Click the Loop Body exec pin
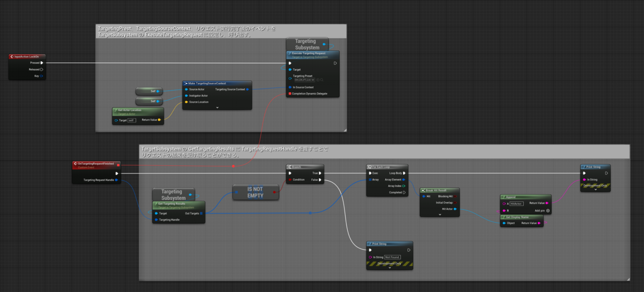The image size is (644, 292). coord(404,173)
